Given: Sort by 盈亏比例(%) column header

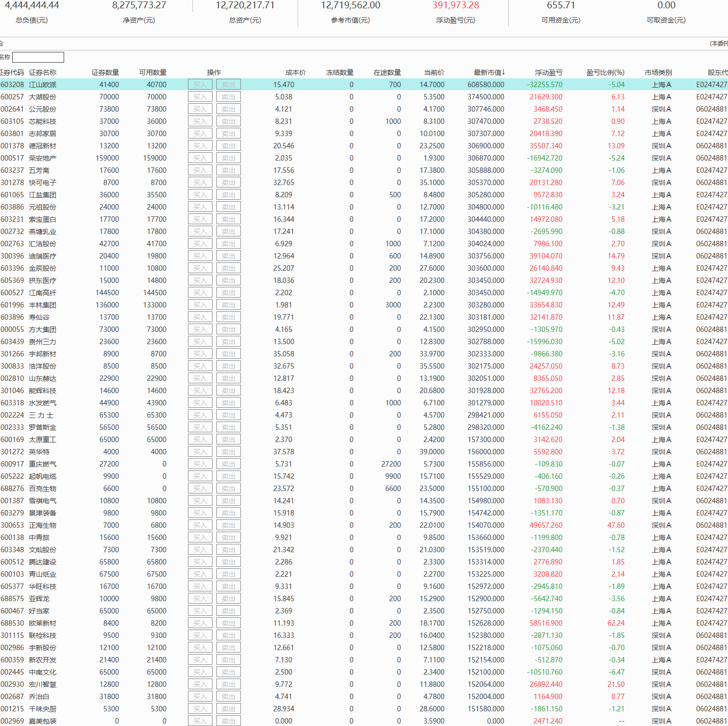Looking at the screenshot, I should 605,72.
